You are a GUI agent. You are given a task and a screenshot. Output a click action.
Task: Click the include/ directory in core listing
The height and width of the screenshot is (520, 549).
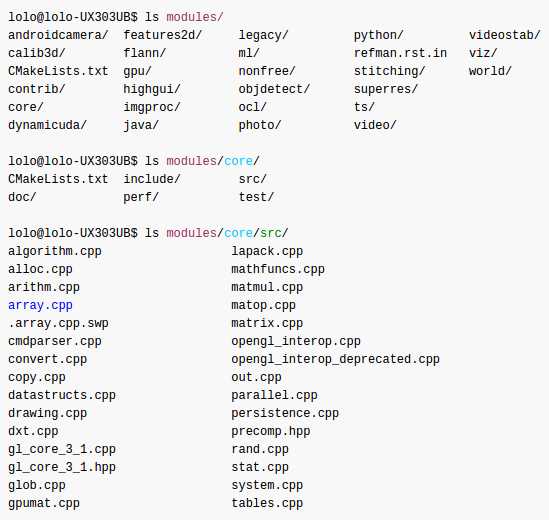tap(152, 179)
